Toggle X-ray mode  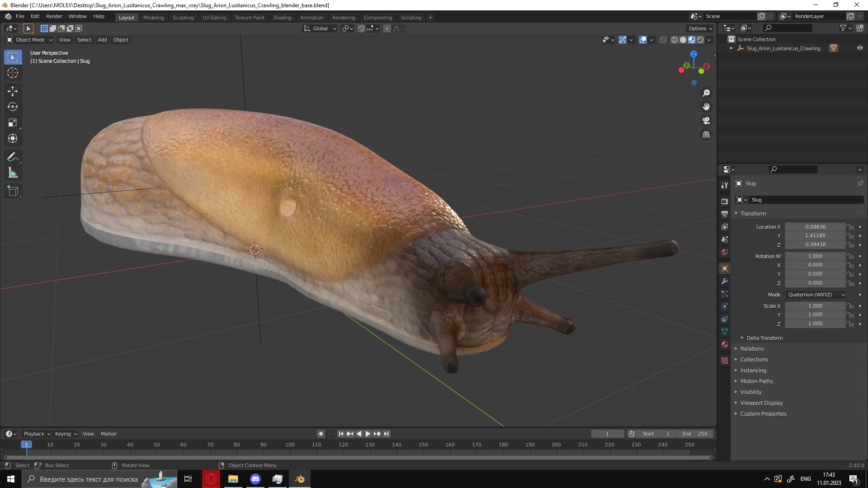663,40
